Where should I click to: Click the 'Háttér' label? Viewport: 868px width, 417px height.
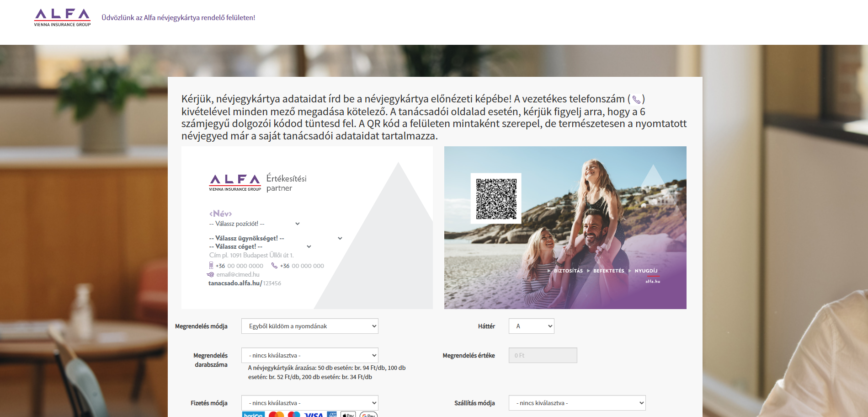[486, 326]
